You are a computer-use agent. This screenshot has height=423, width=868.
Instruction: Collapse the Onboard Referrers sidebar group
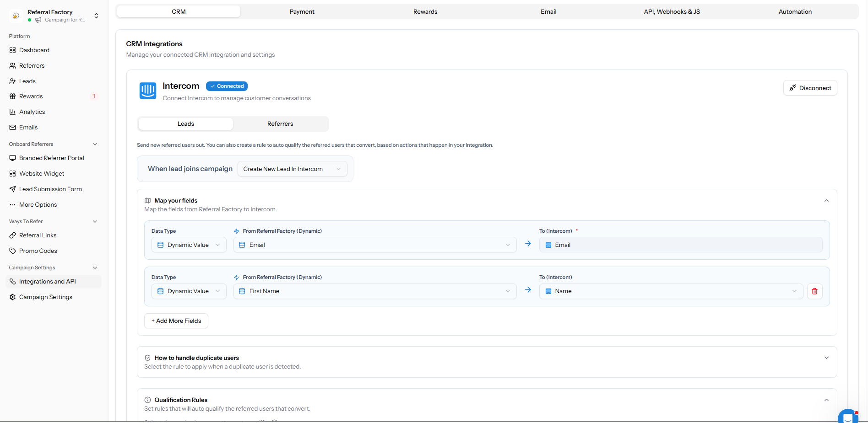pos(95,145)
